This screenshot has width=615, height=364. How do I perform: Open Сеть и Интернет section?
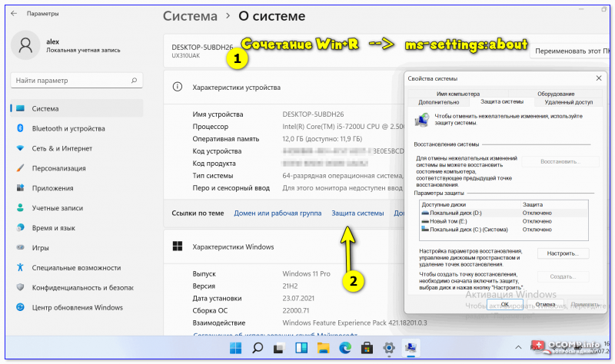77,148
